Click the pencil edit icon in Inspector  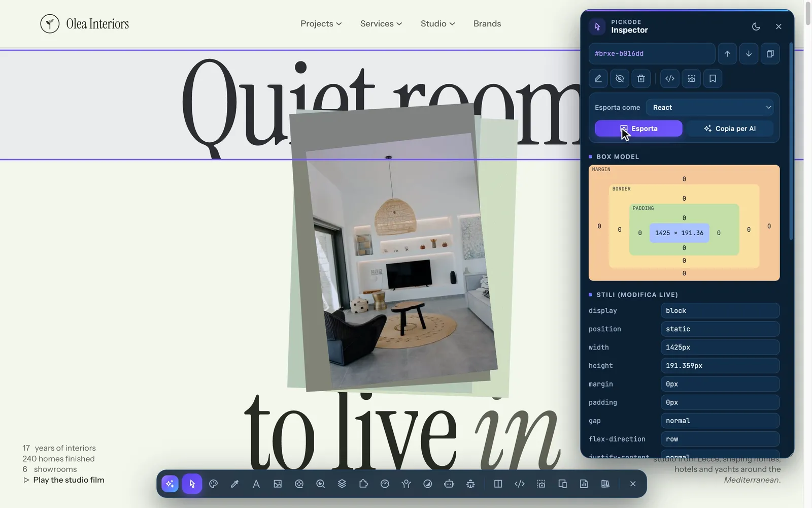tap(598, 79)
